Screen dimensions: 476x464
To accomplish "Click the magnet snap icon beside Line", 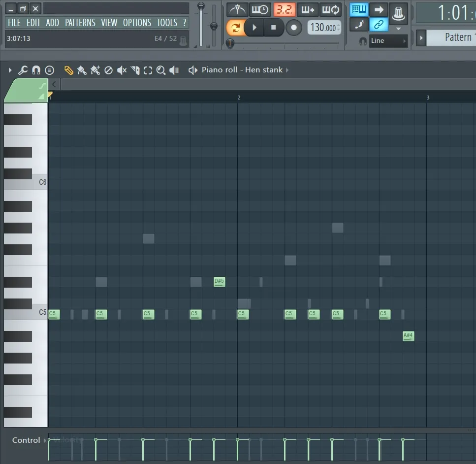I will click(363, 41).
